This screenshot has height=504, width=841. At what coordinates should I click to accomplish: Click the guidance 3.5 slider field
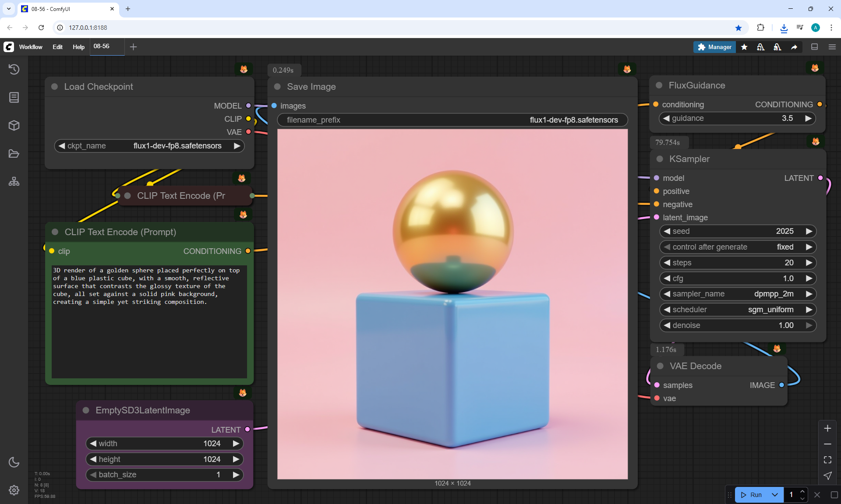click(x=737, y=118)
